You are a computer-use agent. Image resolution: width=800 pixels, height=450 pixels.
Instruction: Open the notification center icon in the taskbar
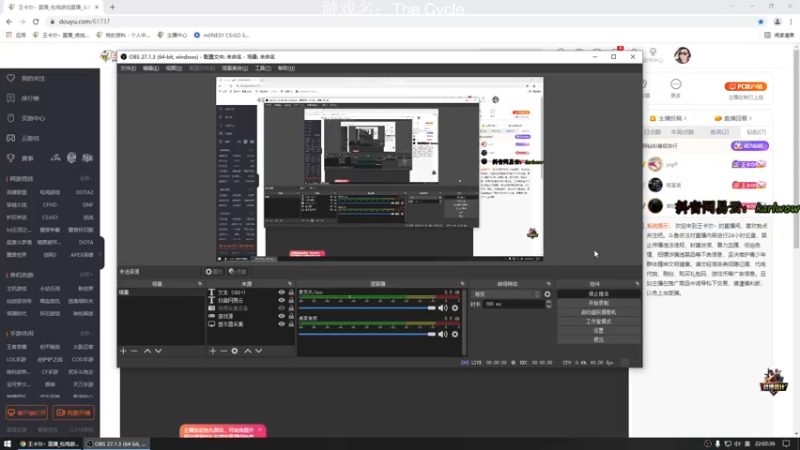point(787,444)
